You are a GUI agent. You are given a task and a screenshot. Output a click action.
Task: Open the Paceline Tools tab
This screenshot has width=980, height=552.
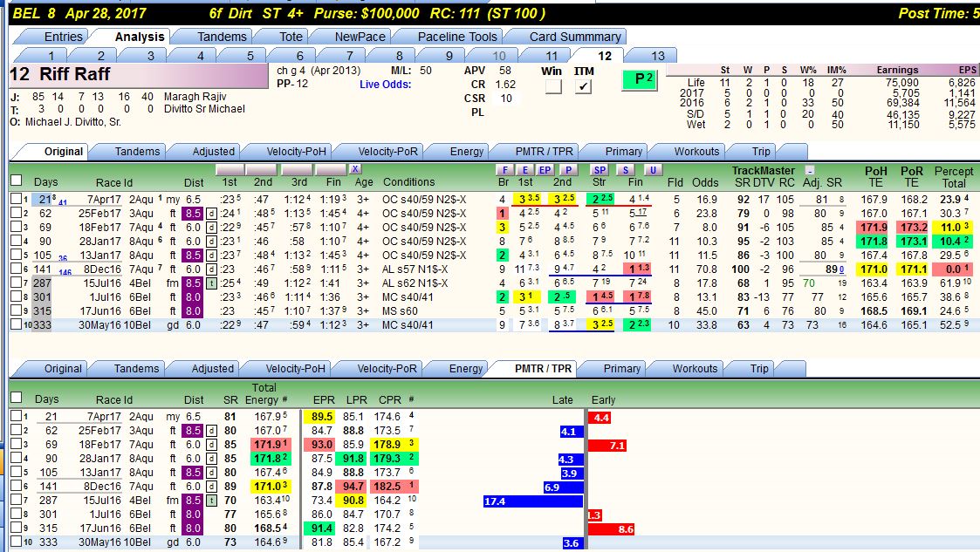coord(457,37)
